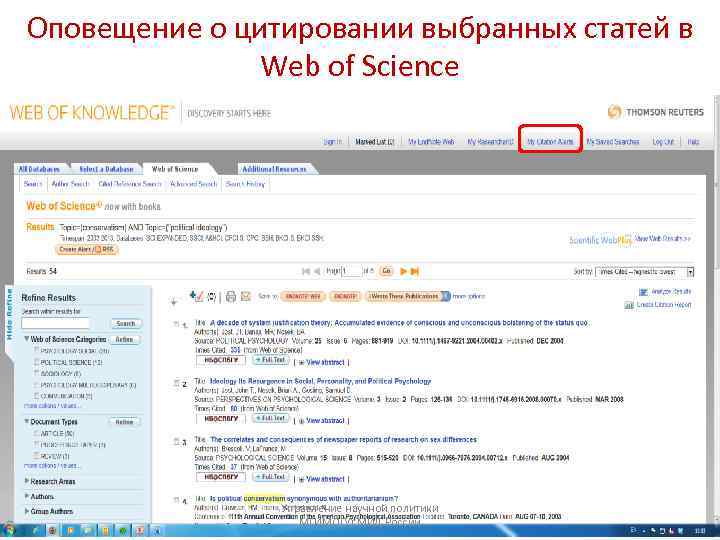This screenshot has width=720, height=540.
Task: Expand the Group Authors section
Action: (x=27, y=511)
